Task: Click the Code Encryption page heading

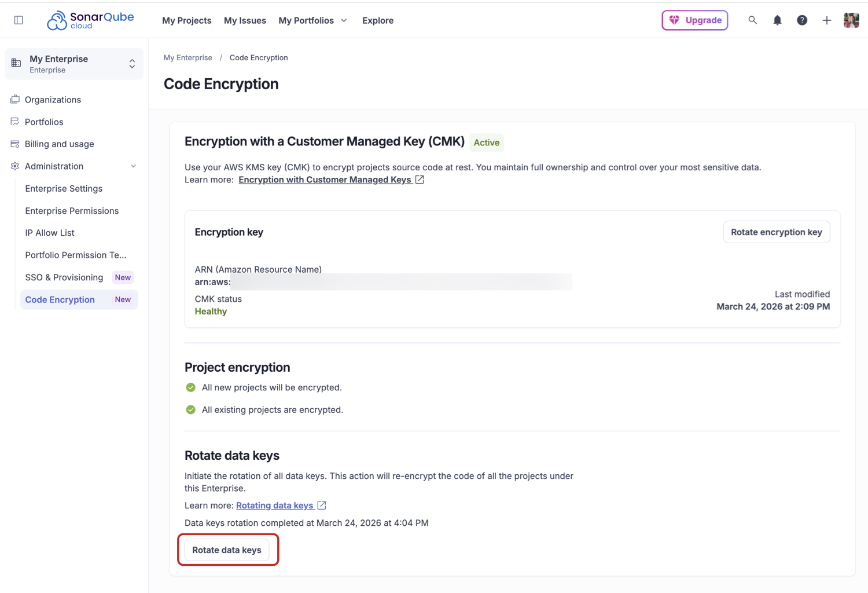Action: [x=221, y=84]
